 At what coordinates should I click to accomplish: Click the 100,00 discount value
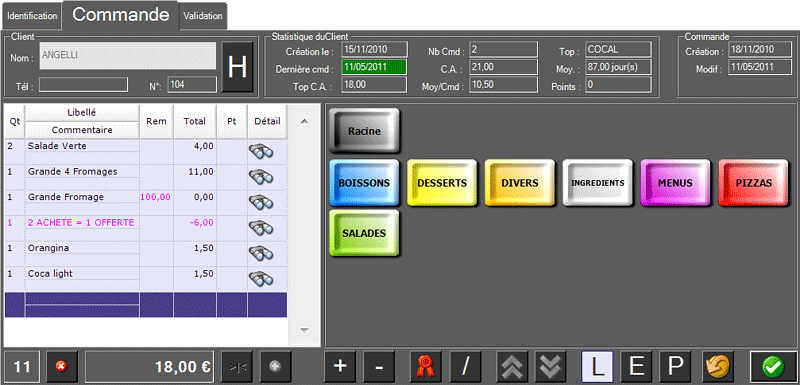(157, 197)
